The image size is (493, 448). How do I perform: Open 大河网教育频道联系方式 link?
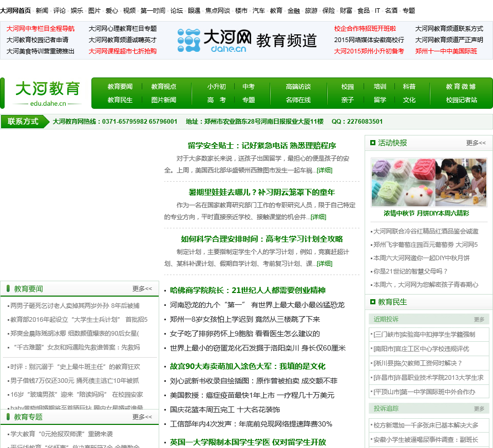click(449, 29)
